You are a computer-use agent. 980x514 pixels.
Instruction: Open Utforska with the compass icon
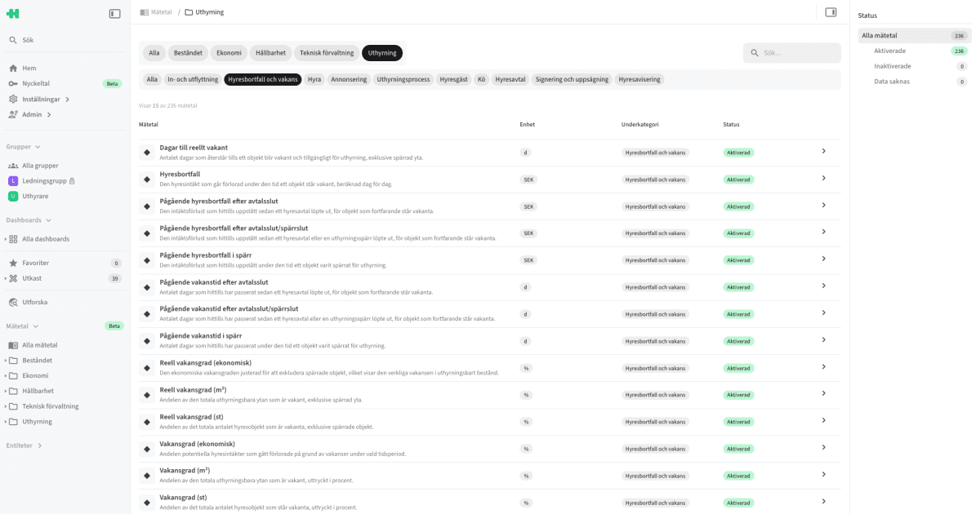point(13,303)
